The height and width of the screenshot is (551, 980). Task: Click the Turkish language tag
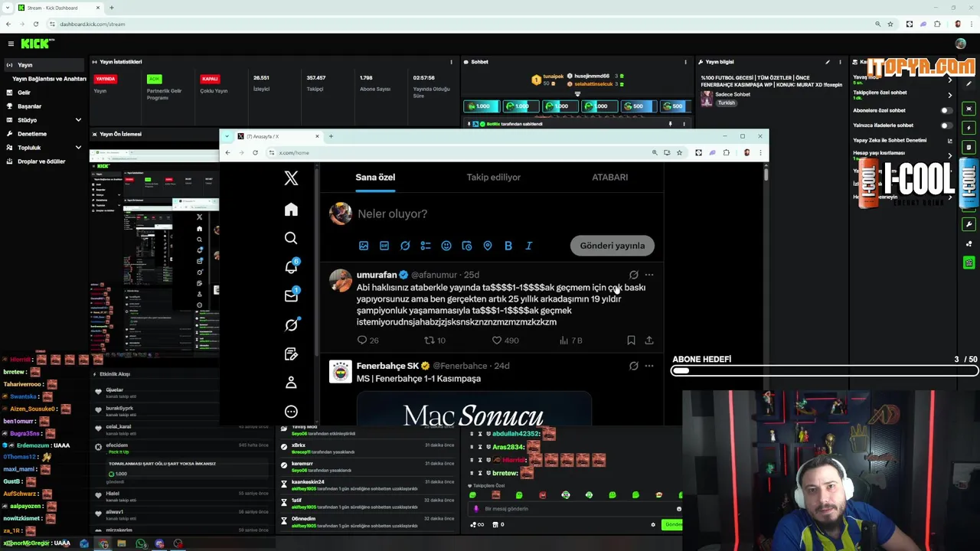tap(726, 103)
